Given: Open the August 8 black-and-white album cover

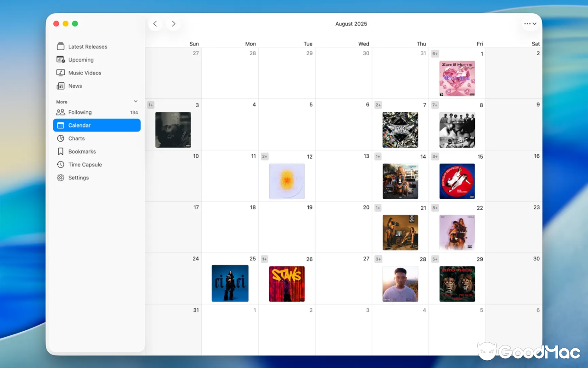Looking at the screenshot, I should pos(457,130).
